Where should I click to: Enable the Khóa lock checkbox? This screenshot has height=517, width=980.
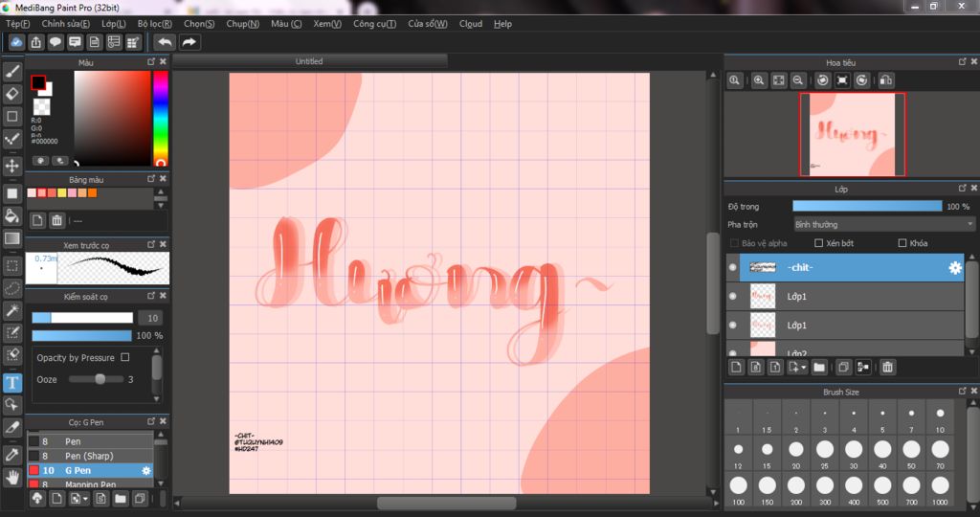[x=902, y=242]
